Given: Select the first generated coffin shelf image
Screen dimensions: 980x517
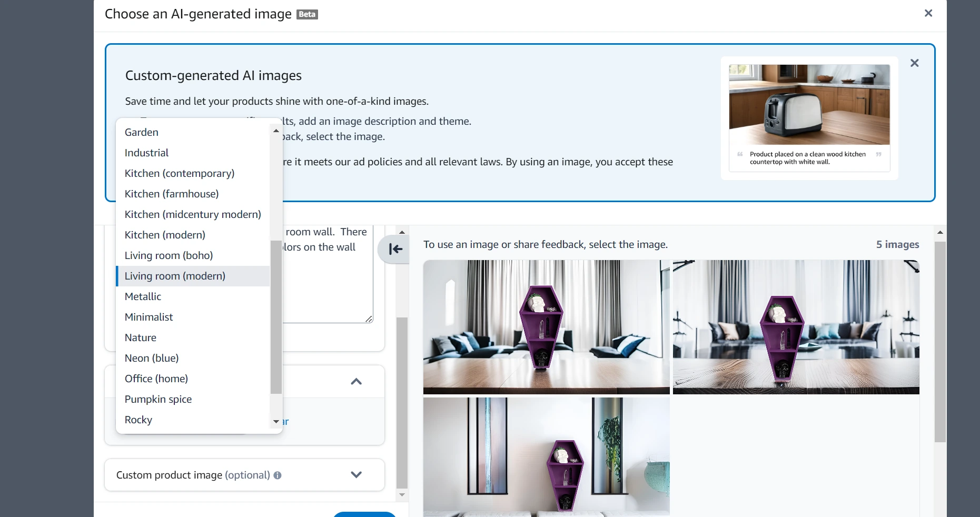Looking at the screenshot, I should pyautogui.click(x=546, y=327).
